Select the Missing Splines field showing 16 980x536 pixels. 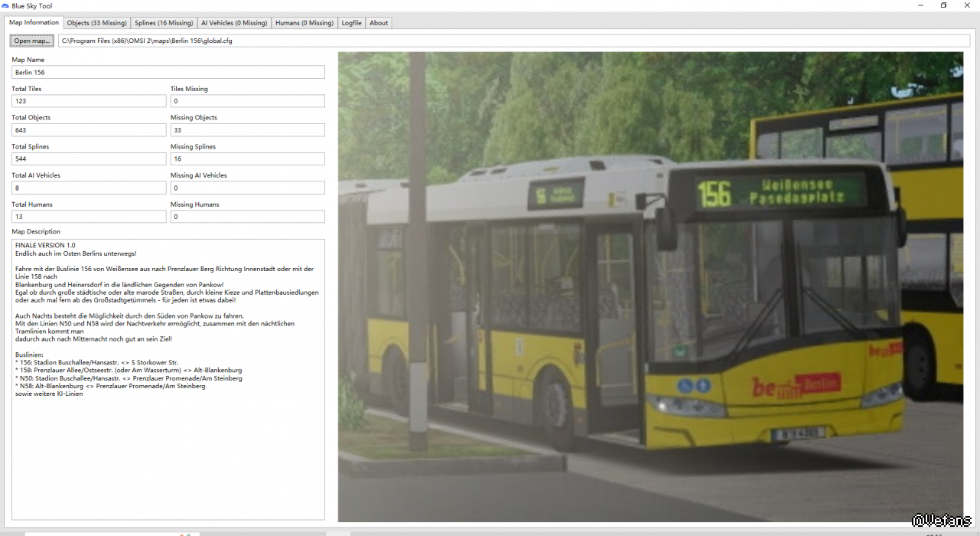tap(247, 159)
